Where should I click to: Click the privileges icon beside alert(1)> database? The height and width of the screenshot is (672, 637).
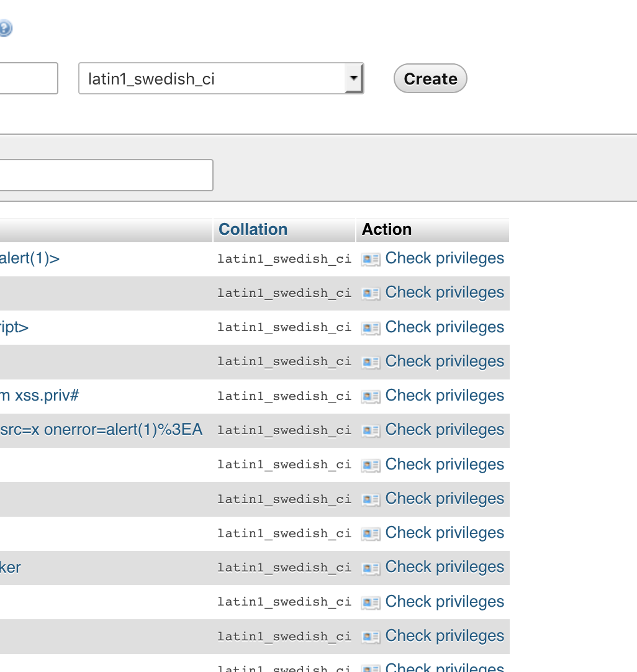tap(371, 259)
